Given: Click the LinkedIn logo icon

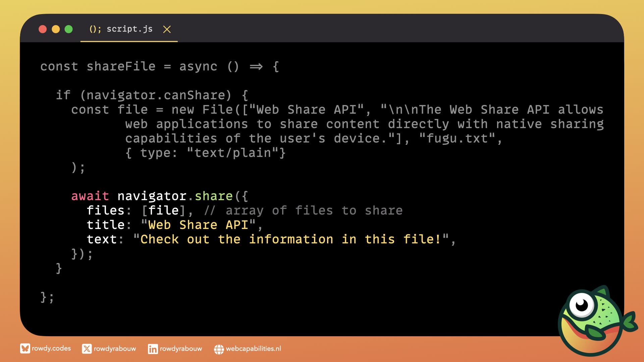Looking at the screenshot, I should tap(153, 349).
